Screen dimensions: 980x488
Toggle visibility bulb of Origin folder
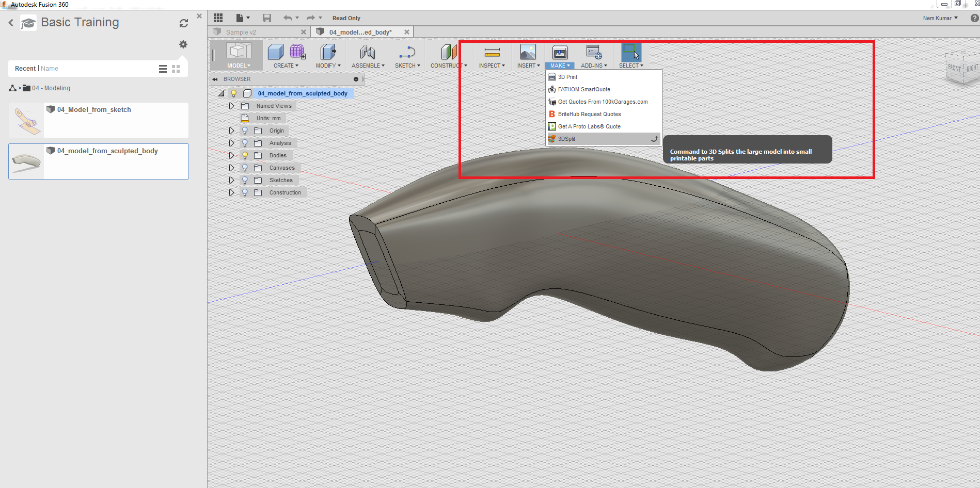point(245,131)
